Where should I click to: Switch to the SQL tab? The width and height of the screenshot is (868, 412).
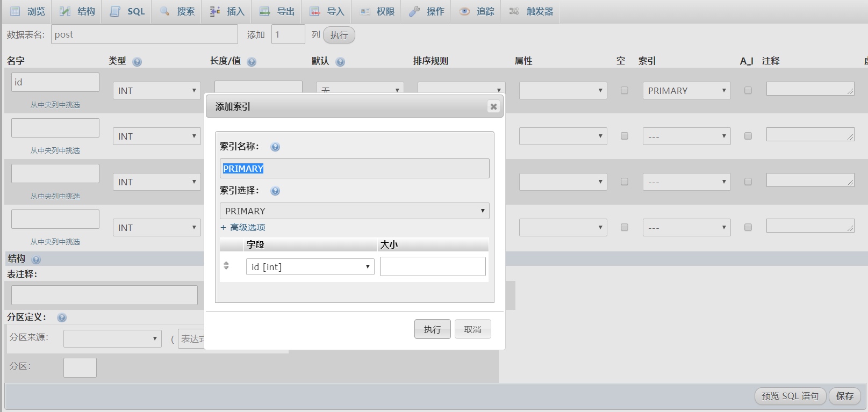[127, 11]
